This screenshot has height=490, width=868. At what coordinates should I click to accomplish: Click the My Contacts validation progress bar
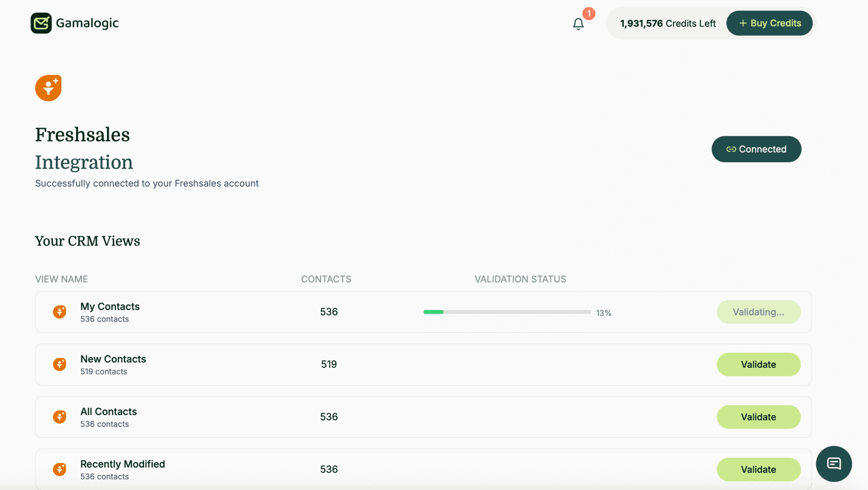click(507, 312)
